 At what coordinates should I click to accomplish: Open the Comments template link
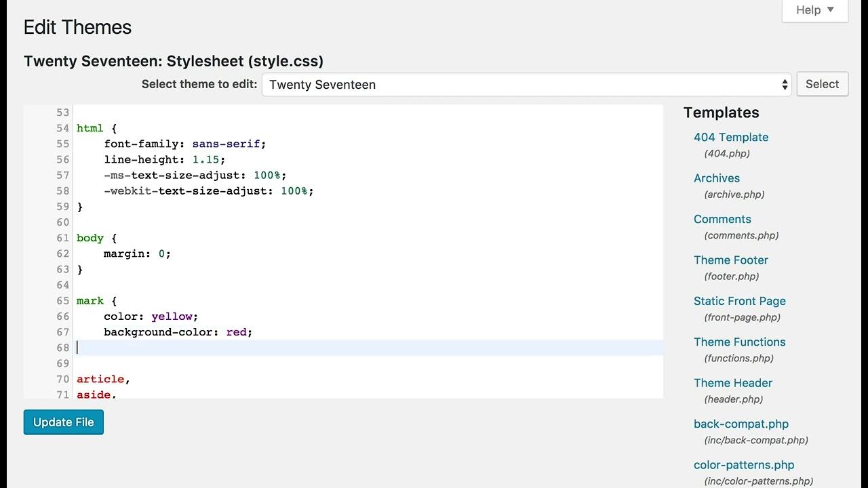pos(722,219)
